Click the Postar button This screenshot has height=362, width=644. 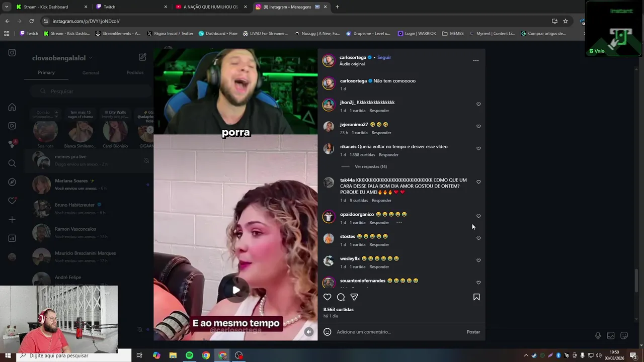473,332
